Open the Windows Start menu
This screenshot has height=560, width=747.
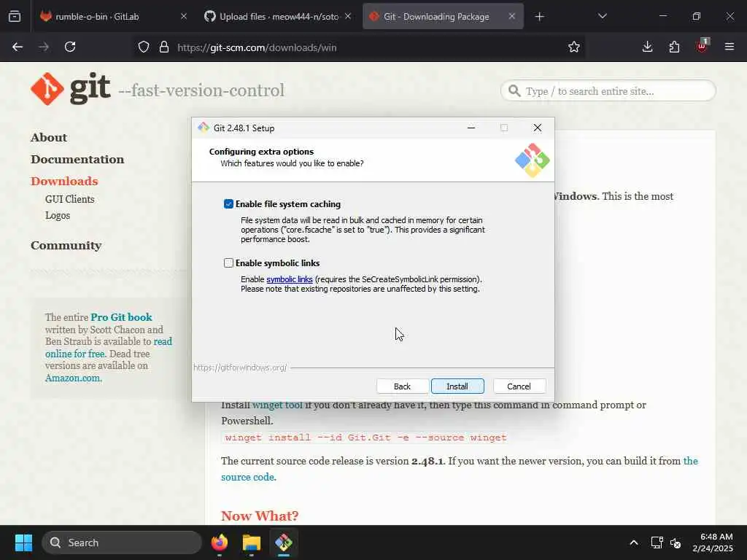coord(23,542)
